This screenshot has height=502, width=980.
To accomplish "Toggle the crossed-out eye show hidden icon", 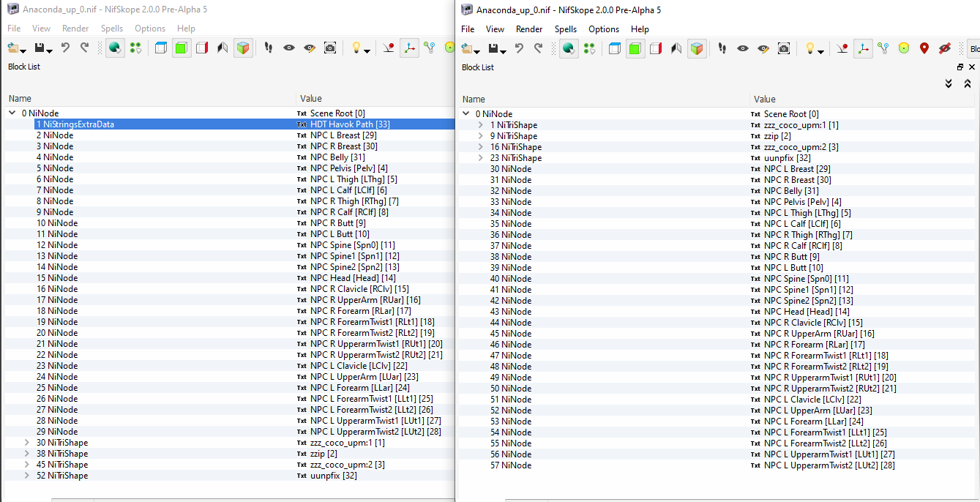I will pos(945,48).
